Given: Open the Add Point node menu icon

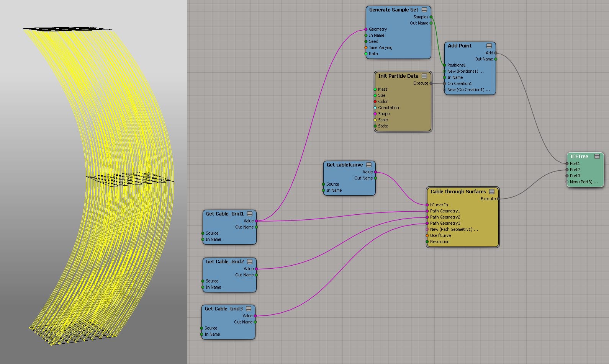Looking at the screenshot, I should [x=489, y=46].
